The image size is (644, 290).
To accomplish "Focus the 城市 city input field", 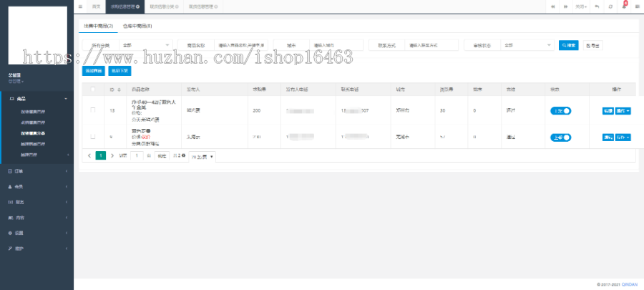I will tap(336, 45).
